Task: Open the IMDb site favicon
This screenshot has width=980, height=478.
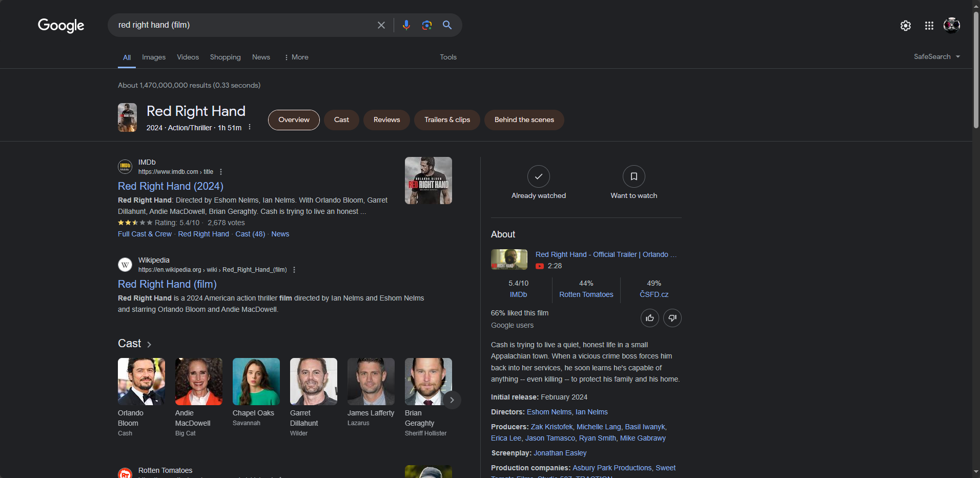Action: (125, 167)
